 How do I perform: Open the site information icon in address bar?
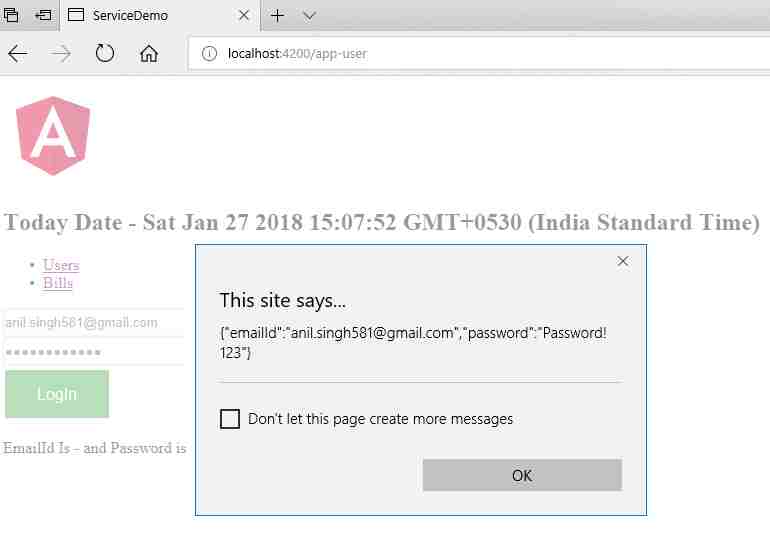209,54
